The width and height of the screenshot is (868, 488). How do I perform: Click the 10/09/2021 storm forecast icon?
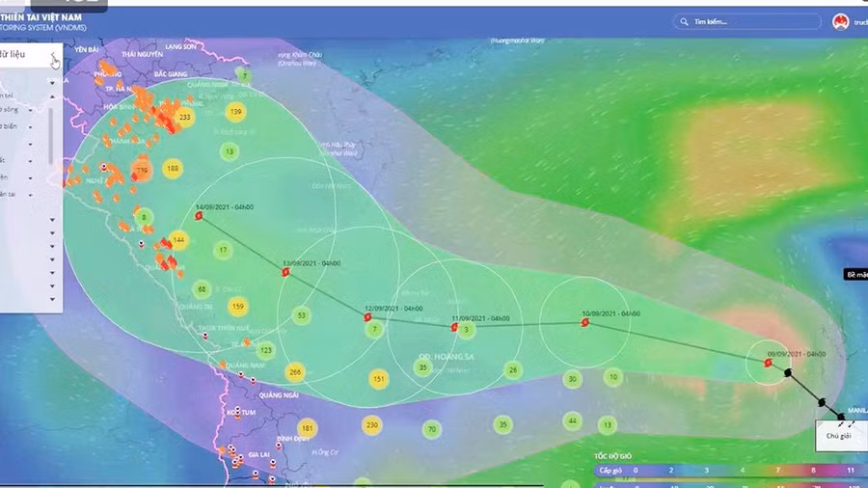pyautogui.click(x=584, y=323)
